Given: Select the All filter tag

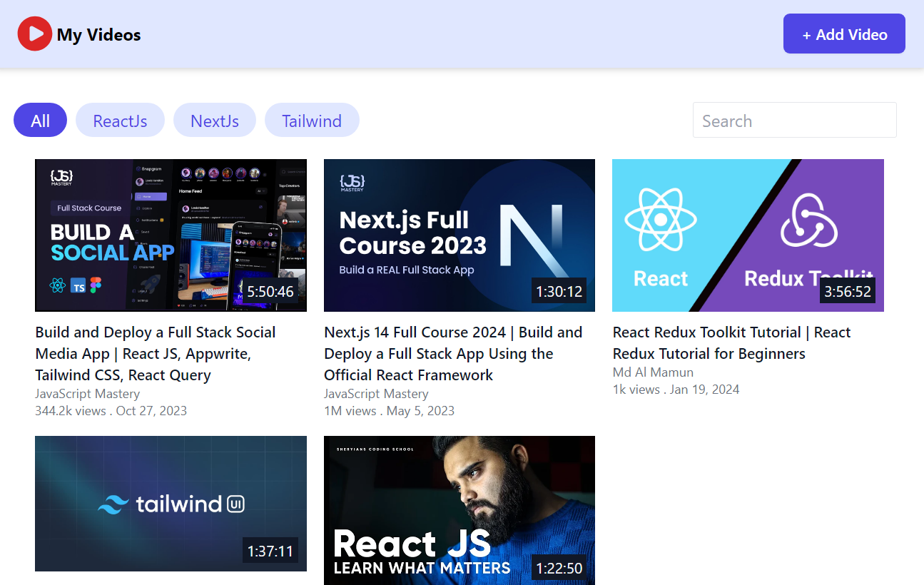Looking at the screenshot, I should click(x=40, y=121).
